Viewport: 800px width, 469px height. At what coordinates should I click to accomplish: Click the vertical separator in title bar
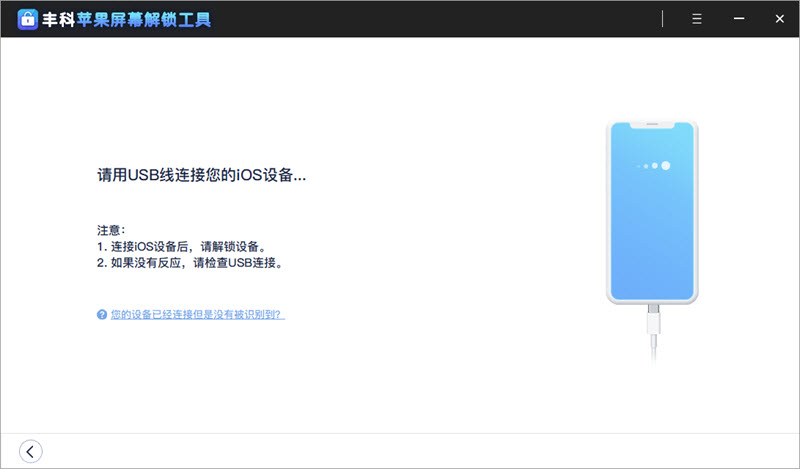coord(663,20)
